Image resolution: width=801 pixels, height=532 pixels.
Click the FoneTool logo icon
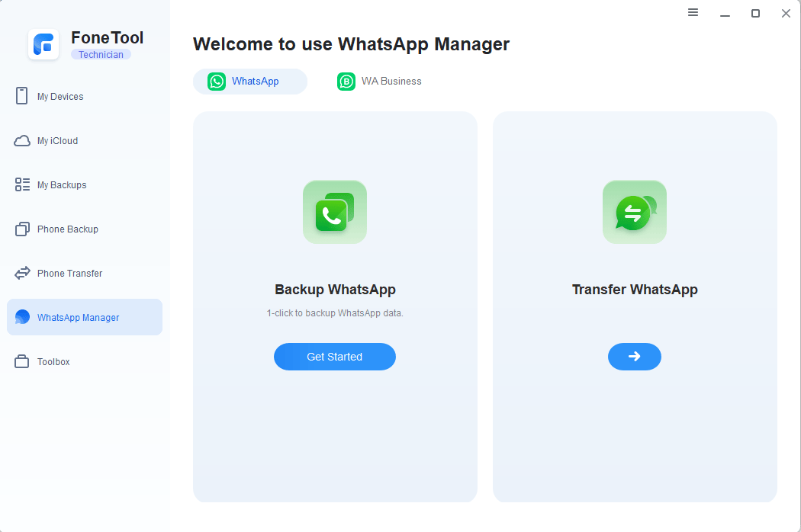click(x=43, y=44)
